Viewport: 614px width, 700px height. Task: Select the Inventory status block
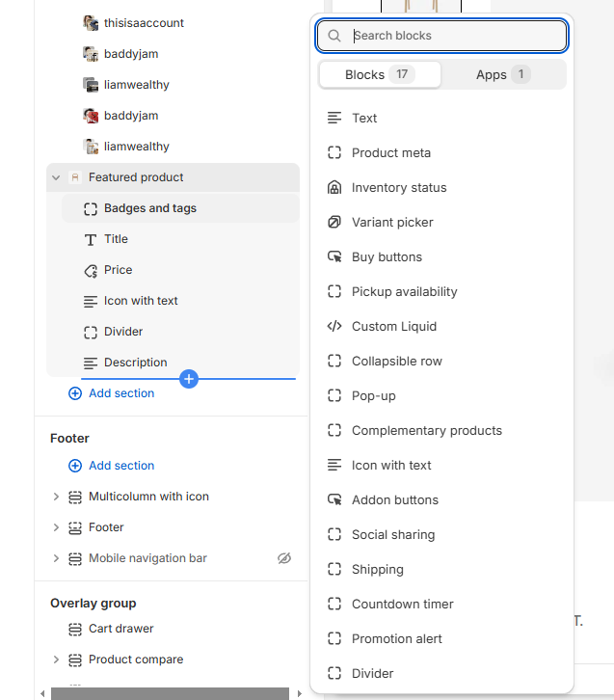(441, 187)
